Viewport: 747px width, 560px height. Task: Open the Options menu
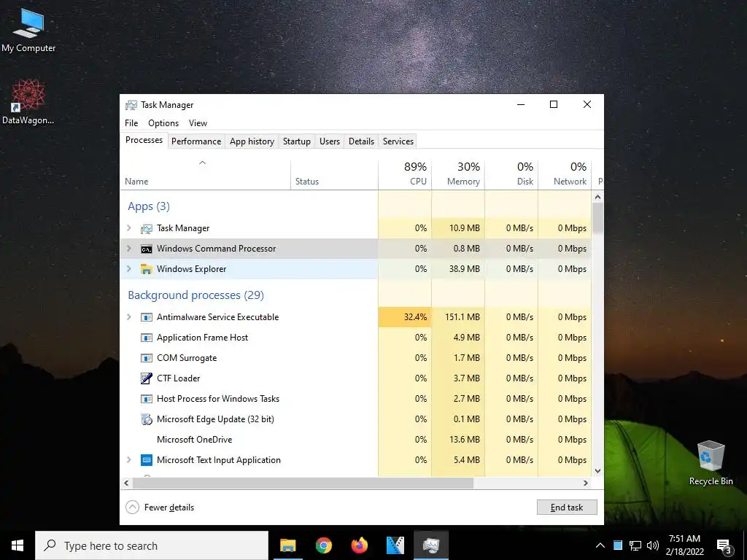tap(163, 123)
